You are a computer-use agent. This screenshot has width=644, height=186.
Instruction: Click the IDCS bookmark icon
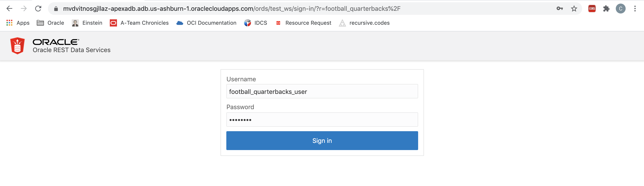[248, 22]
